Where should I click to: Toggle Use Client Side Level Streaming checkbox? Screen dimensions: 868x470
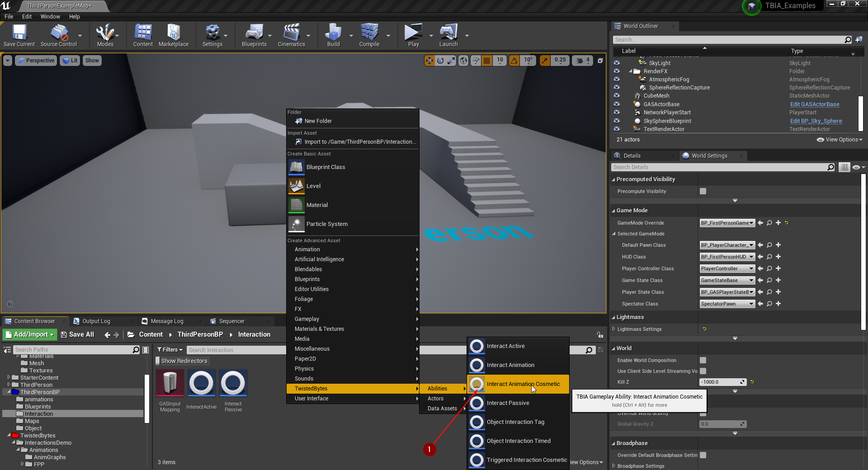[703, 371]
